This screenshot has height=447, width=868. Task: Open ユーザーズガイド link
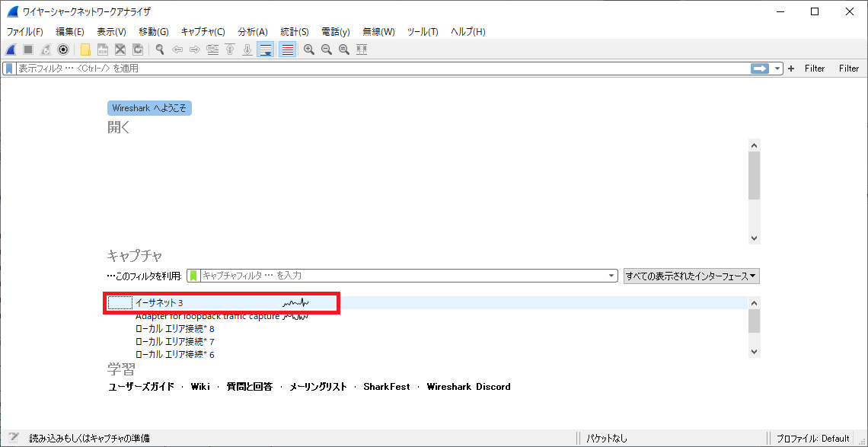click(x=141, y=387)
